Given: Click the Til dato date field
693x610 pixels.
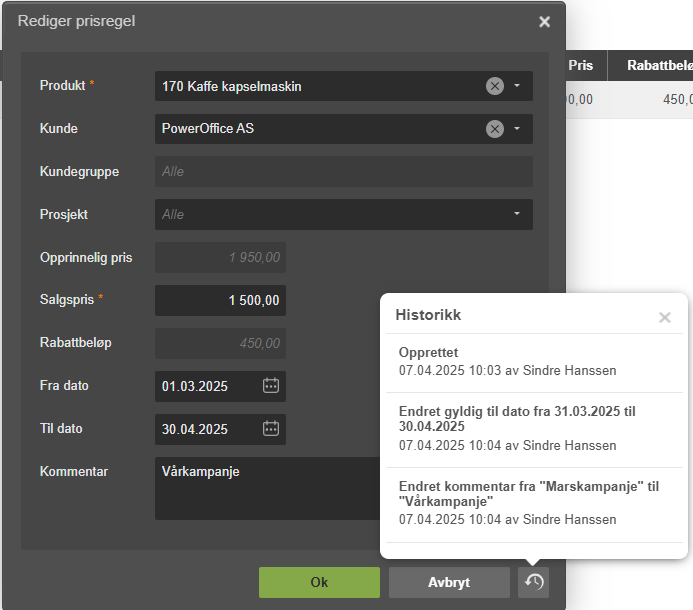Looking at the screenshot, I should pyautogui.click(x=220, y=429).
